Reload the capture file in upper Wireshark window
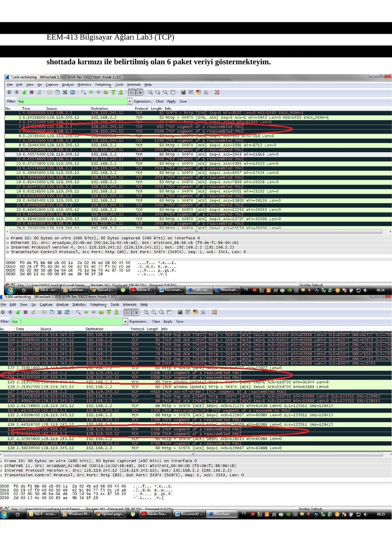The width and height of the screenshot is (392, 555). point(72,92)
